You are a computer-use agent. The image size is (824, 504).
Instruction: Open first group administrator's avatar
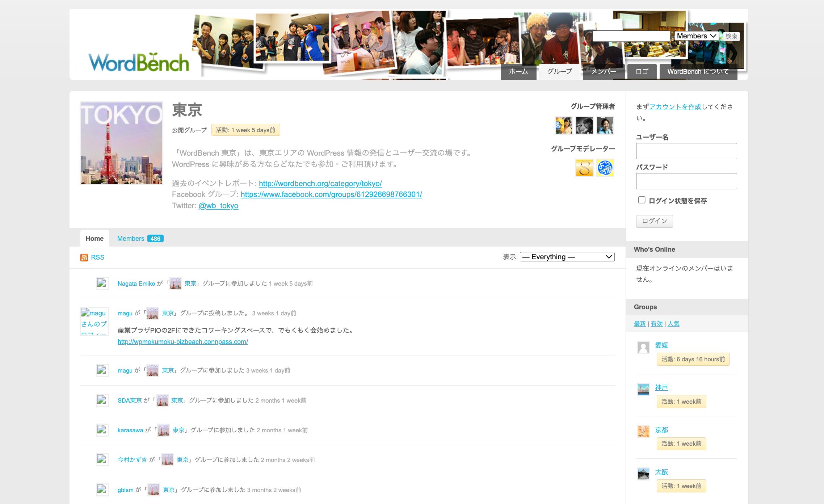coord(564,126)
